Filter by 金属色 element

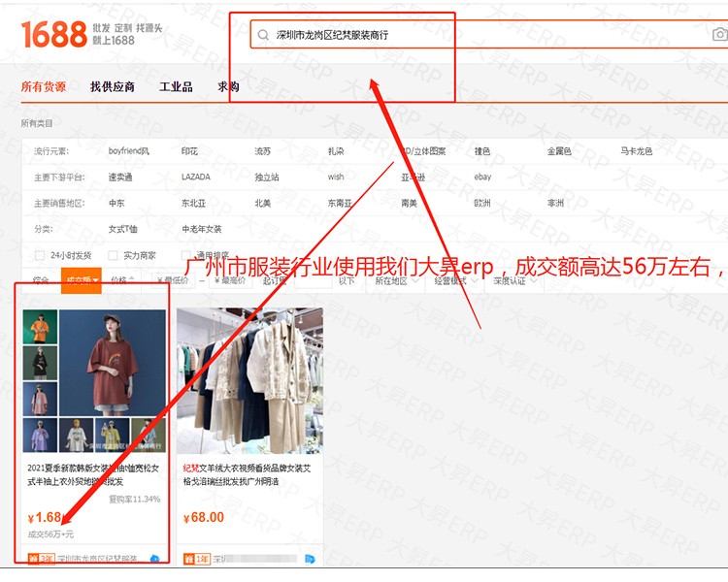tap(559, 151)
